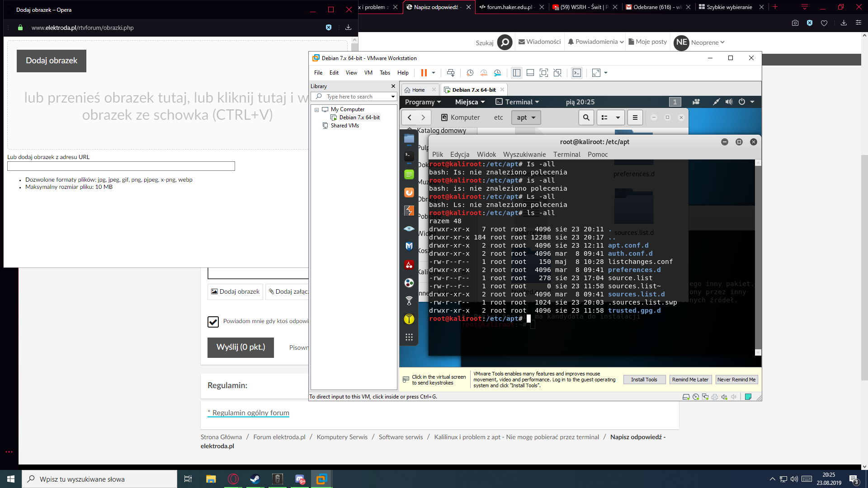Click hard disk status icon in VMware status bar
Screen dimensions: 868x488
tap(686, 397)
